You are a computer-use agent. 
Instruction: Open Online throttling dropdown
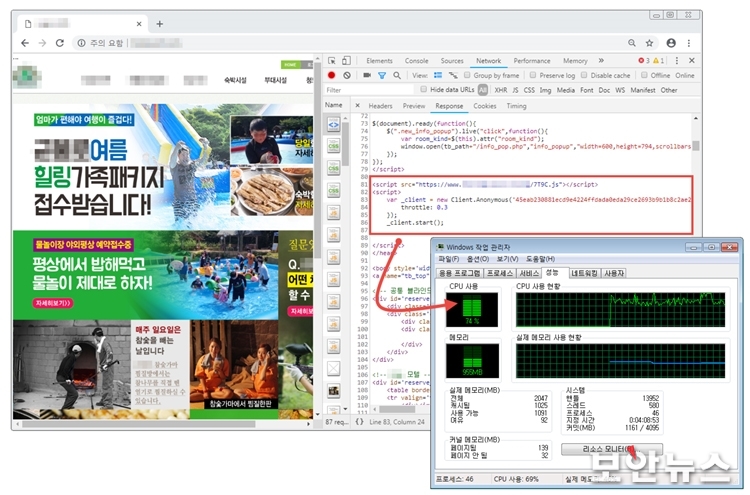click(x=685, y=76)
